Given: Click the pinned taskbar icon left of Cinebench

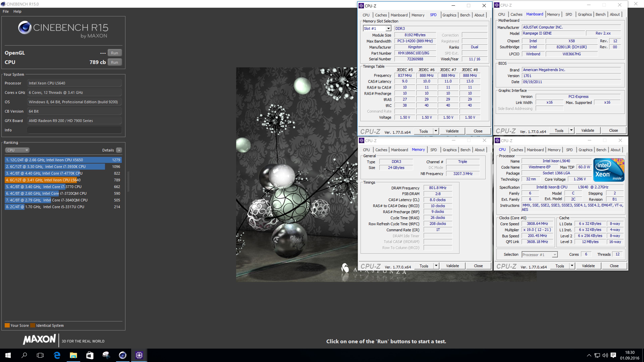Looking at the screenshot, I should 106,355.
